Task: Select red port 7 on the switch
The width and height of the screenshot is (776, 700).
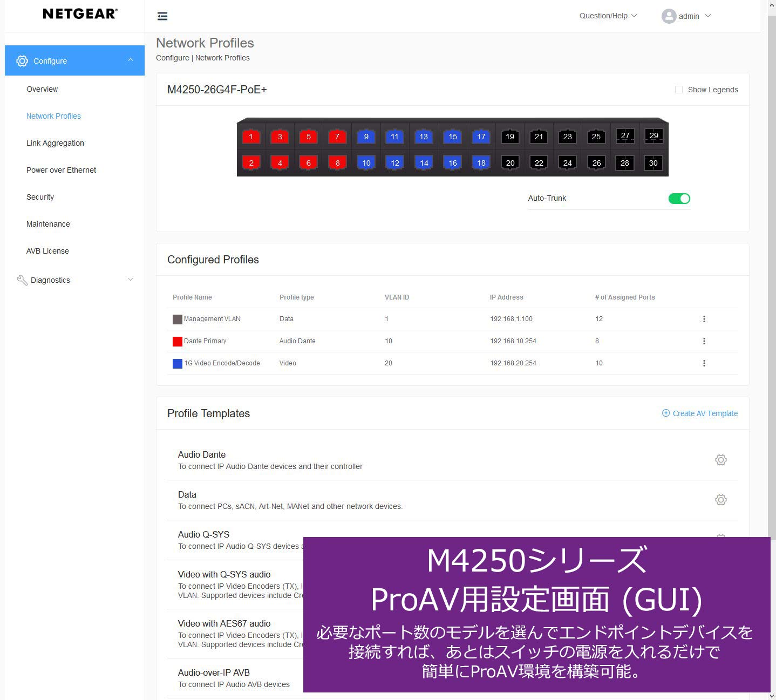Action: [x=337, y=137]
